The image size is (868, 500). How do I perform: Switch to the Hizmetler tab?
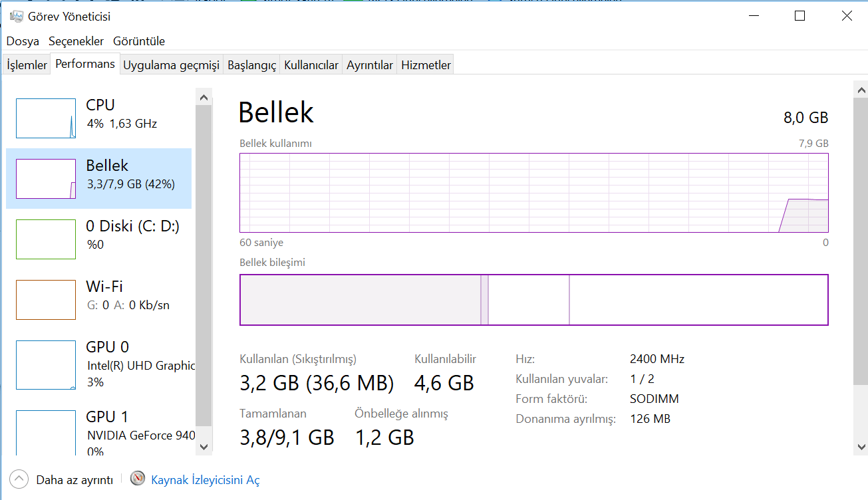tap(426, 65)
